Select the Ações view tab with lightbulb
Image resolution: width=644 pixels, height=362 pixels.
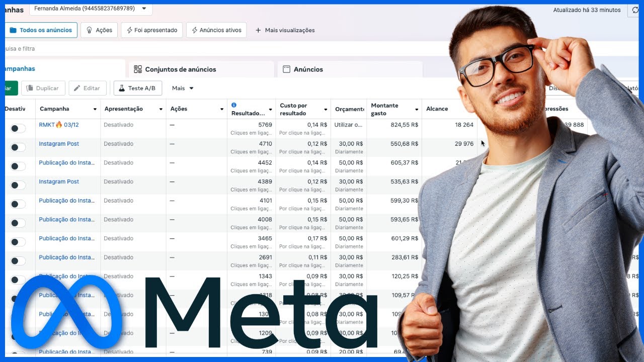pos(99,30)
